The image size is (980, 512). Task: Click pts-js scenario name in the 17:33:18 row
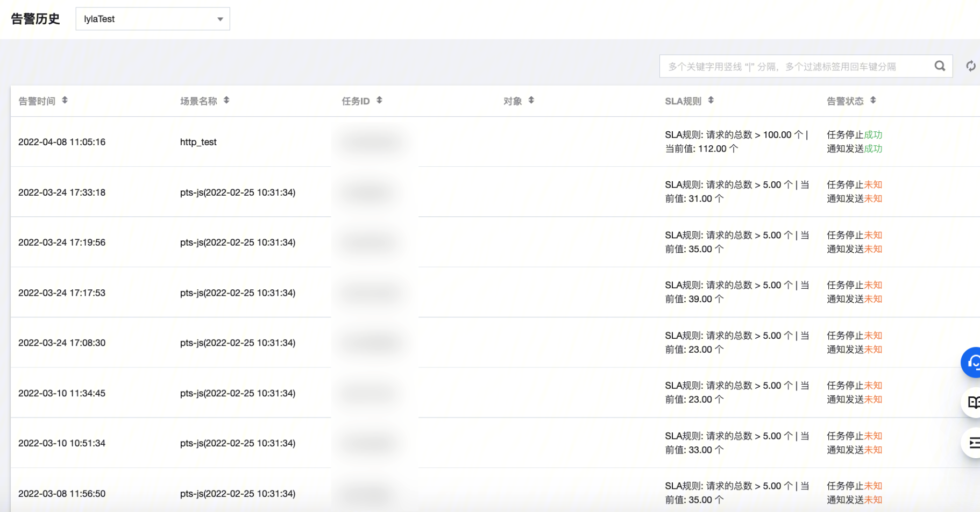(x=238, y=193)
